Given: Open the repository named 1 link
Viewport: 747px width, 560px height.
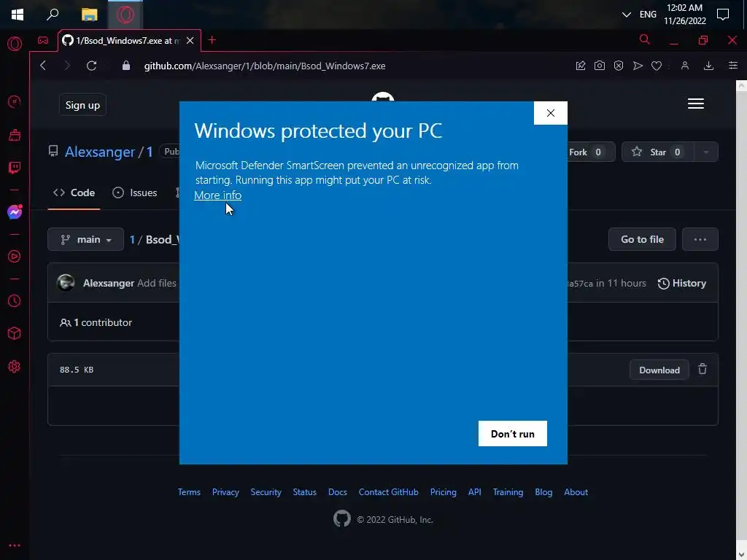Looking at the screenshot, I should coord(149,152).
